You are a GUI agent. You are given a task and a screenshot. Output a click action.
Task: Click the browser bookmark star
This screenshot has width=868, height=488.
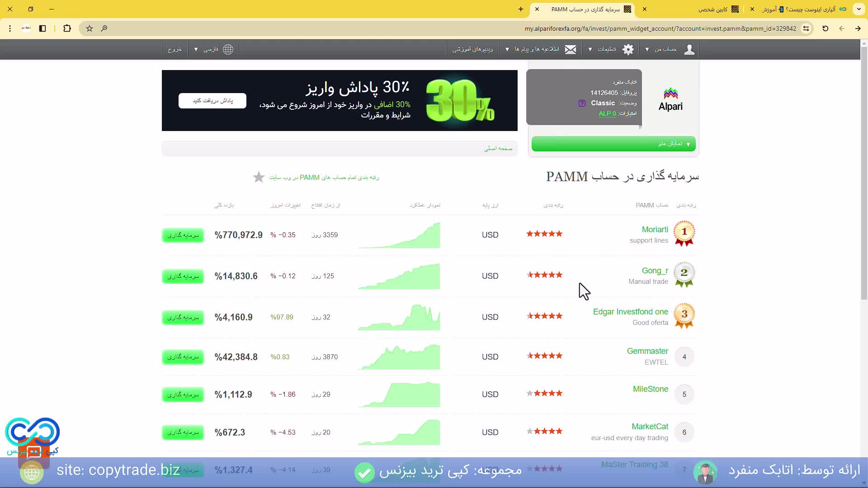coord(89,28)
